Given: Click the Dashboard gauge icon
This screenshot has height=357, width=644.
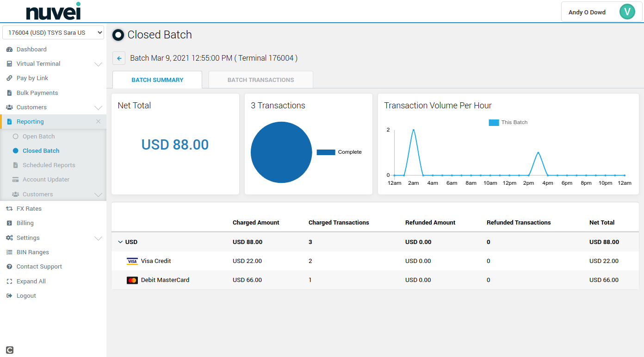Looking at the screenshot, I should [9, 50].
